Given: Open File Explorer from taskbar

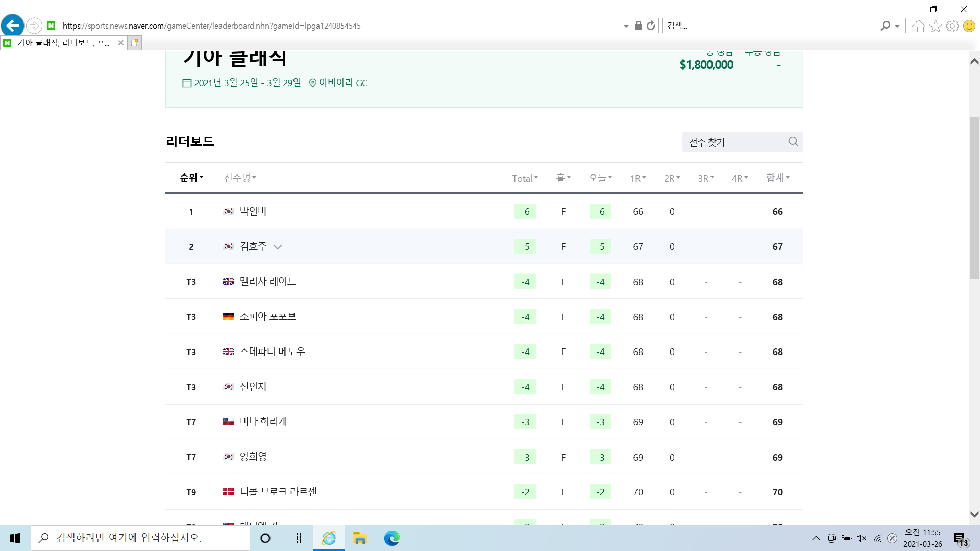Looking at the screenshot, I should click(360, 538).
